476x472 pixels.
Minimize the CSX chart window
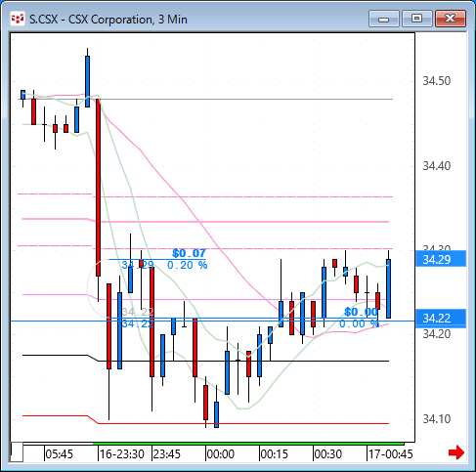click(384, 19)
